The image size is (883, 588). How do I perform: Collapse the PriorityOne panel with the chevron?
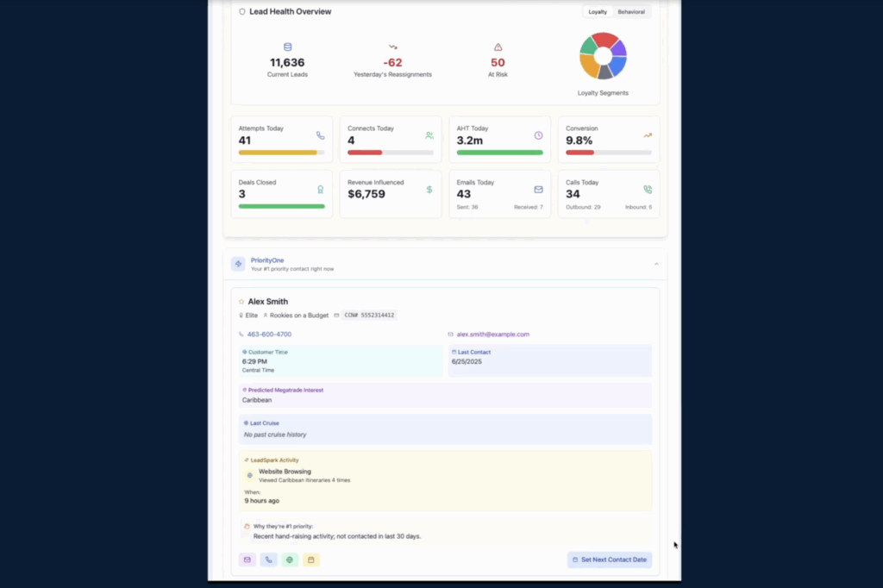tap(656, 264)
